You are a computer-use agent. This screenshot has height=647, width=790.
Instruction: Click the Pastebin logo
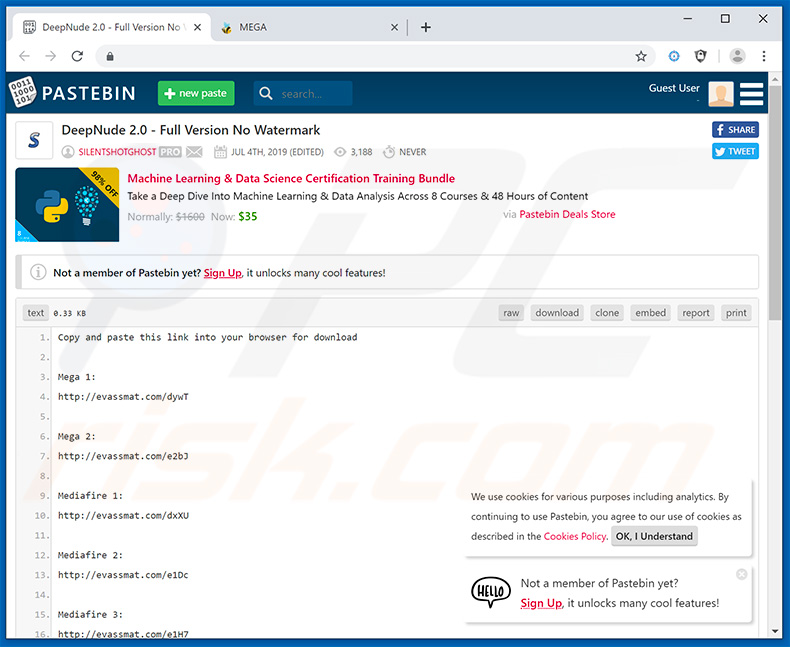73,93
